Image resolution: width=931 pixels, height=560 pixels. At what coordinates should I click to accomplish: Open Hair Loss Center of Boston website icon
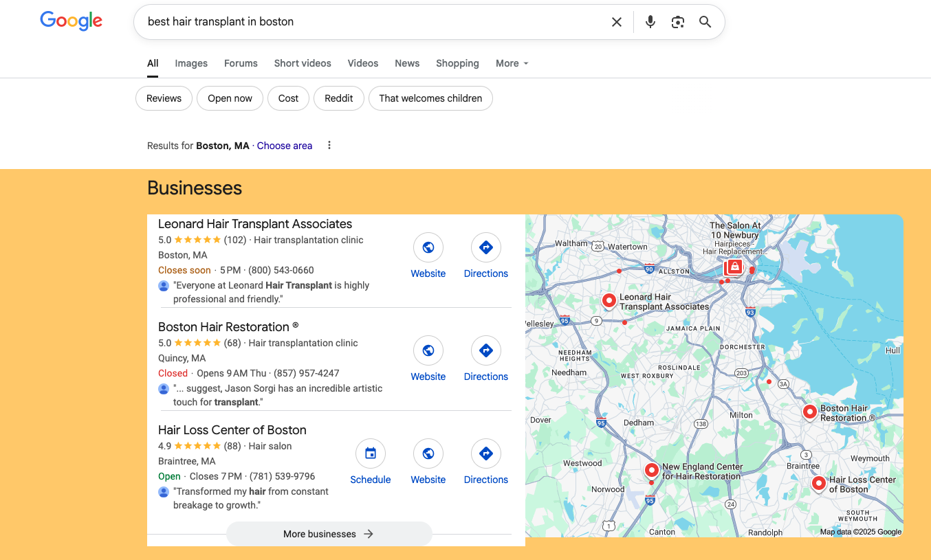click(428, 453)
